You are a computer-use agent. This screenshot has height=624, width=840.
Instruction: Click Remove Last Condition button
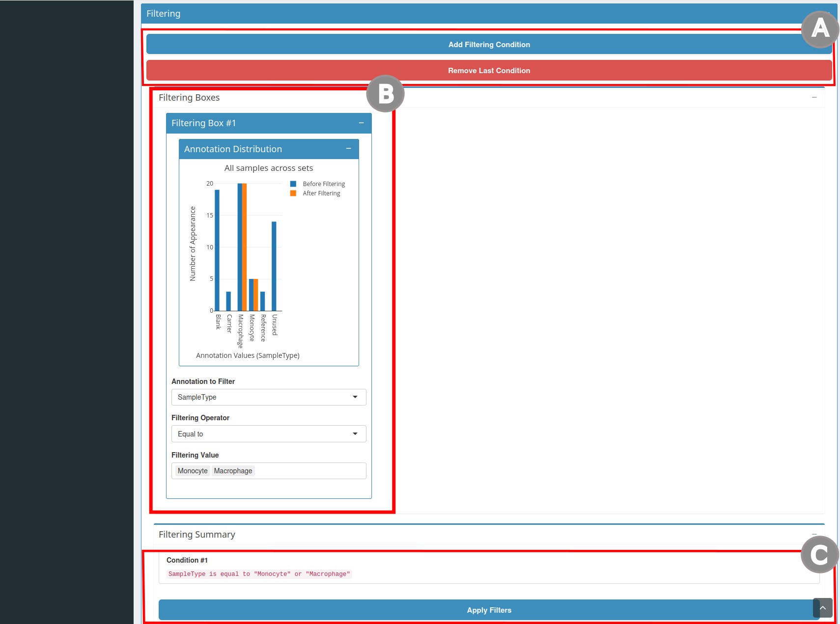click(x=489, y=70)
